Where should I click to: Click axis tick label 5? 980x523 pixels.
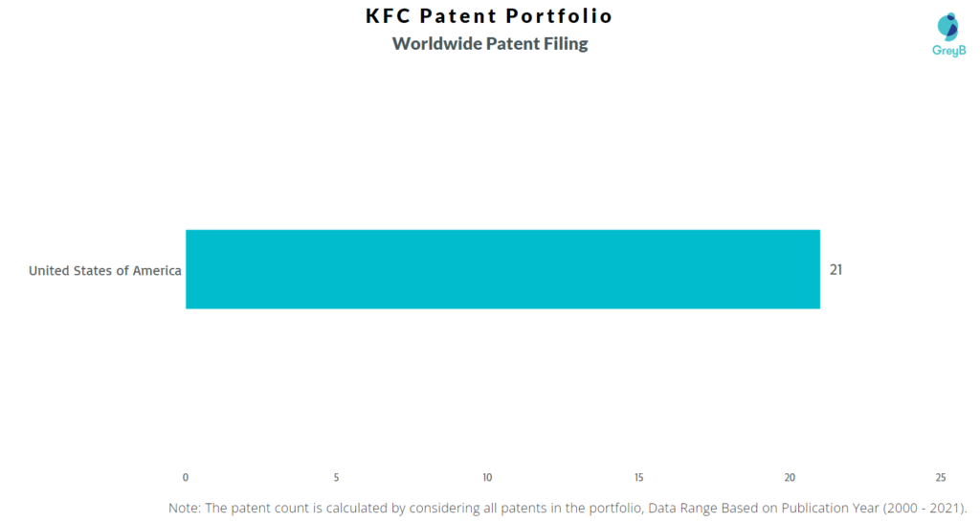(x=336, y=477)
